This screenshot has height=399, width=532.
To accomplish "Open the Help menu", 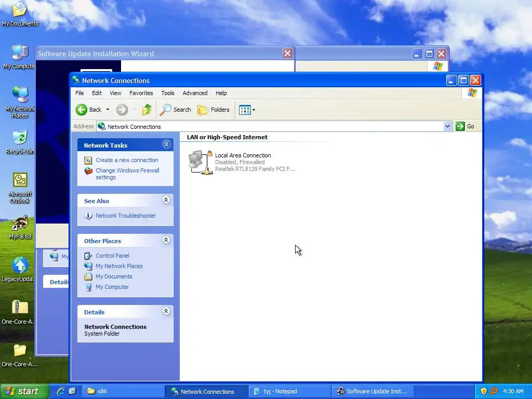I will [x=221, y=93].
